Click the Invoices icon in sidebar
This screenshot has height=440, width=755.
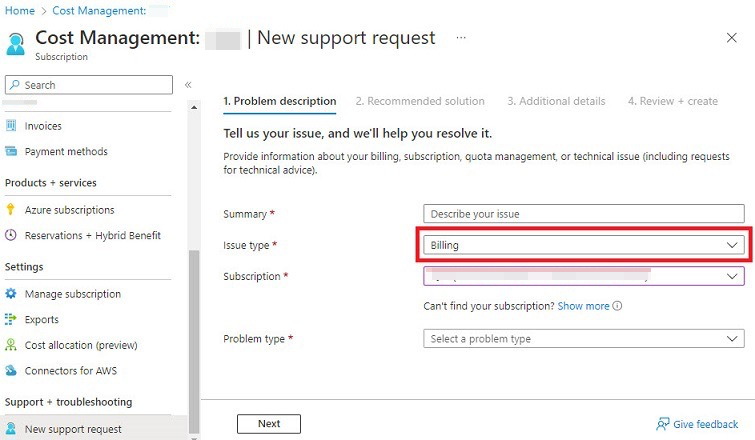click(x=12, y=126)
